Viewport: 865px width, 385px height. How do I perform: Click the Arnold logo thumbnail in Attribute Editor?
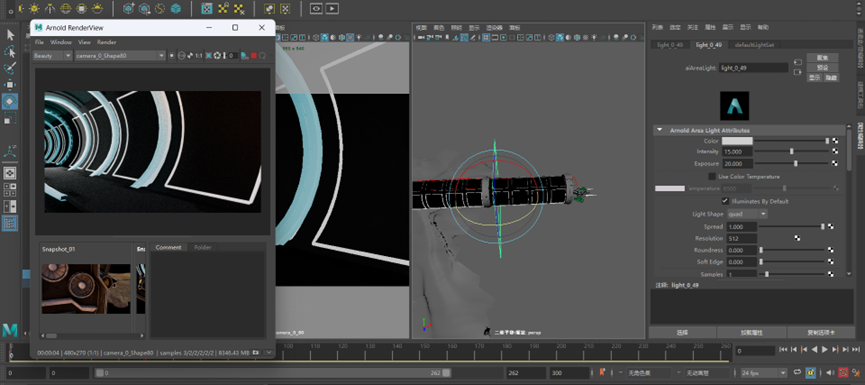(734, 106)
